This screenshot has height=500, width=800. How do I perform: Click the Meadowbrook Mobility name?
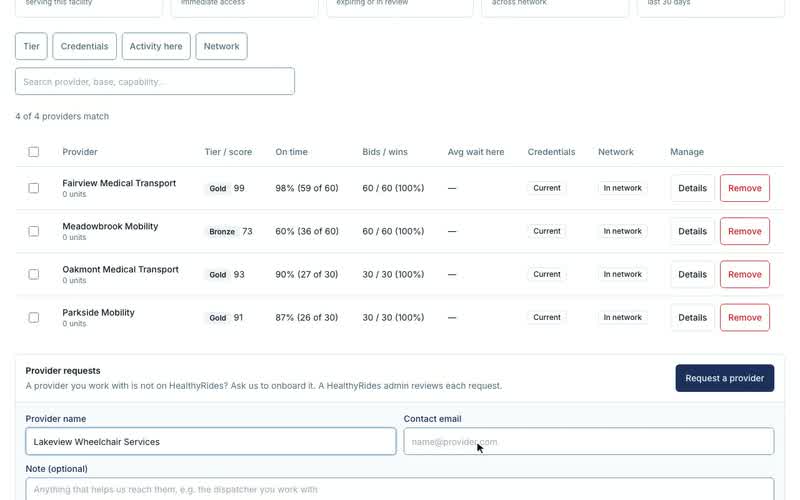110,227
